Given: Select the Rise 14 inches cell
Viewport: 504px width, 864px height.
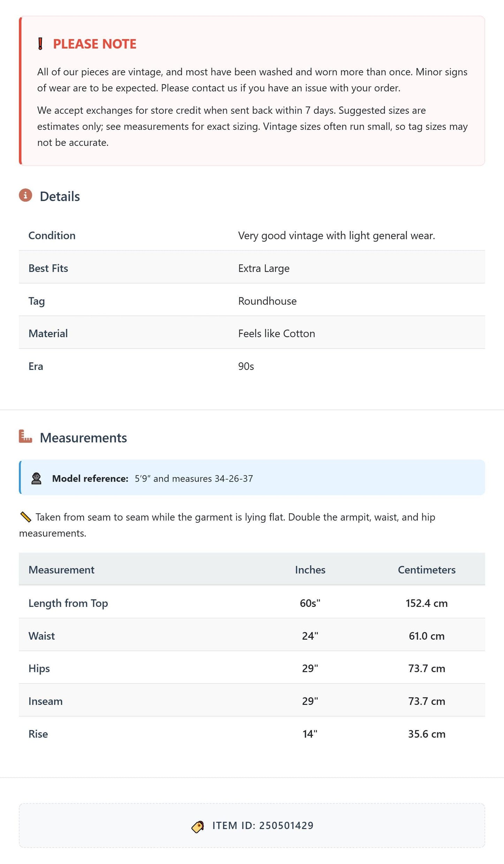Looking at the screenshot, I should (x=310, y=734).
